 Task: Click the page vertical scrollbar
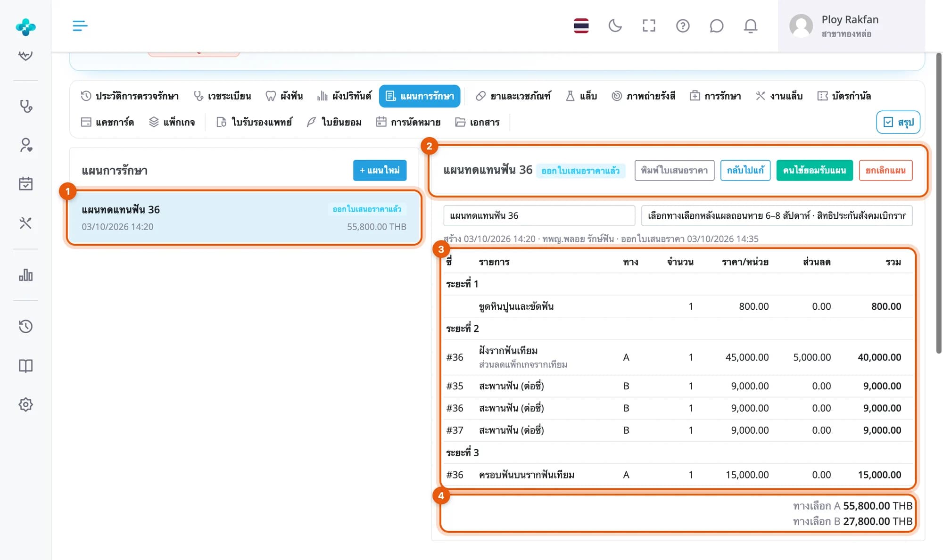[x=938, y=203]
